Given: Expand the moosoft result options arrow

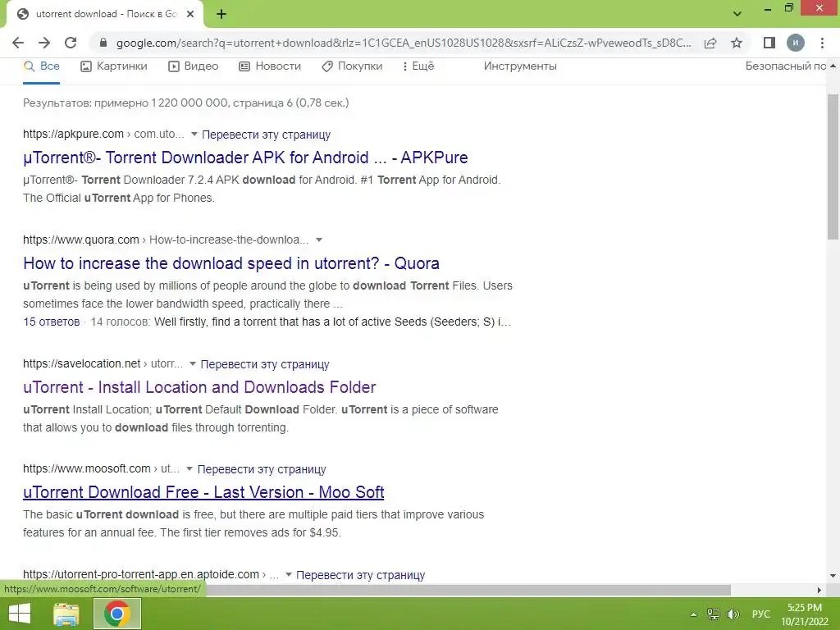Looking at the screenshot, I should 189,468.
